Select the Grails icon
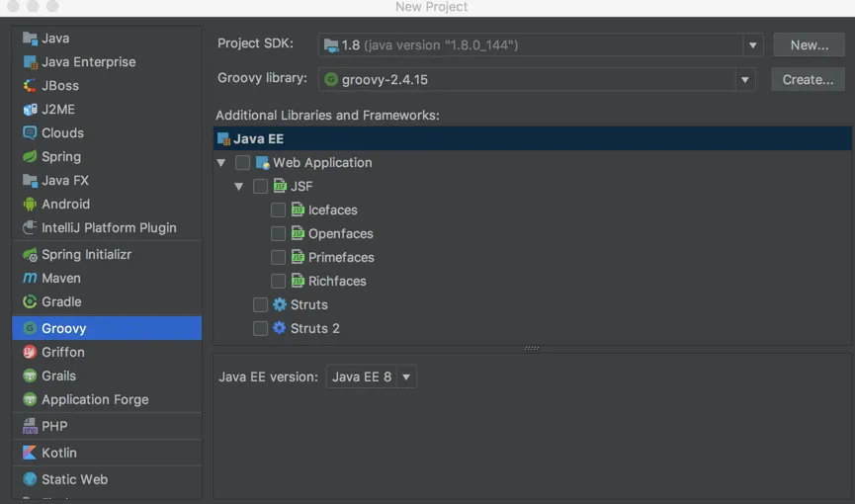Image resolution: width=855 pixels, height=504 pixels. pos(30,376)
